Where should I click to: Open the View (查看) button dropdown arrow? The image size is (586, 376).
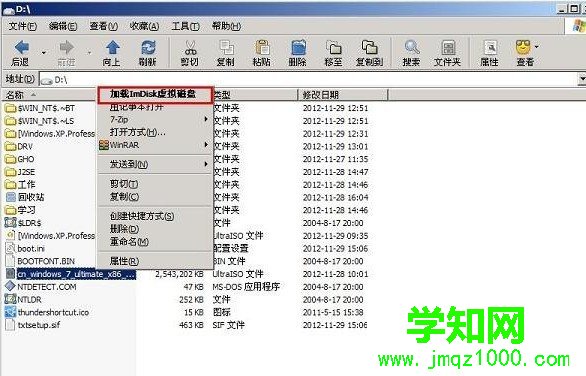point(537,47)
